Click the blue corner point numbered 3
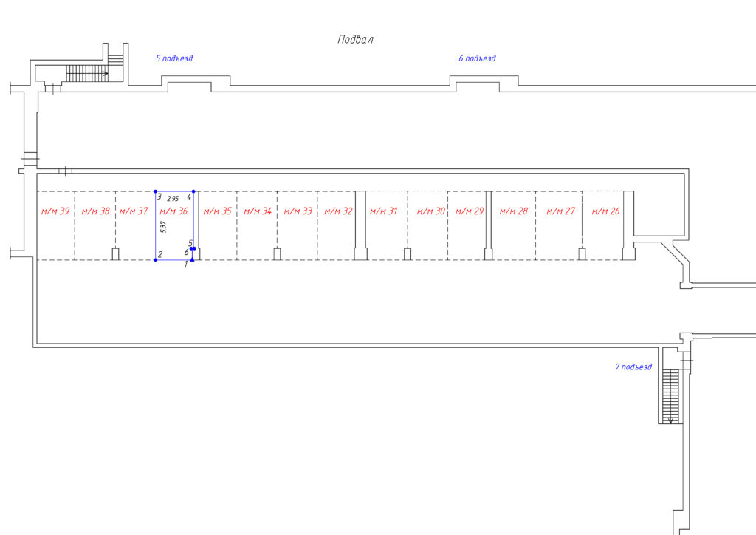The width and height of the screenshot is (756, 535). pos(156,191)
